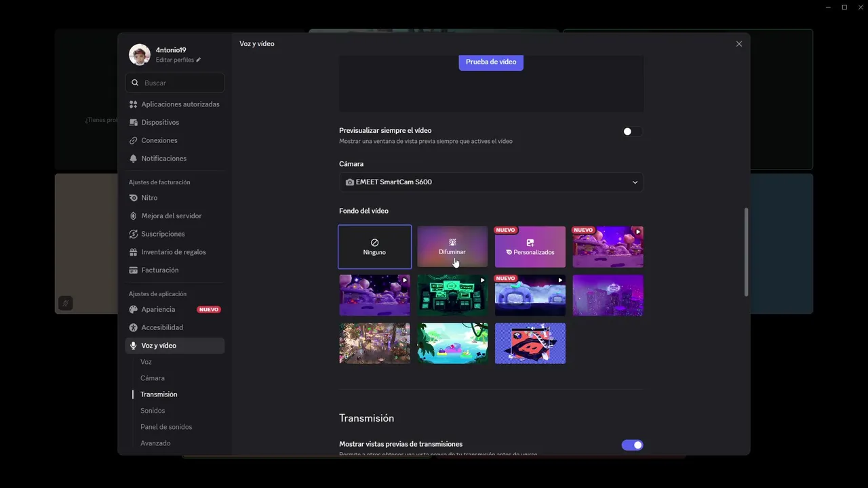Disable Mostrar vistas previas de transmisiones
The image size is (868, 488).
tap(632, 445)
